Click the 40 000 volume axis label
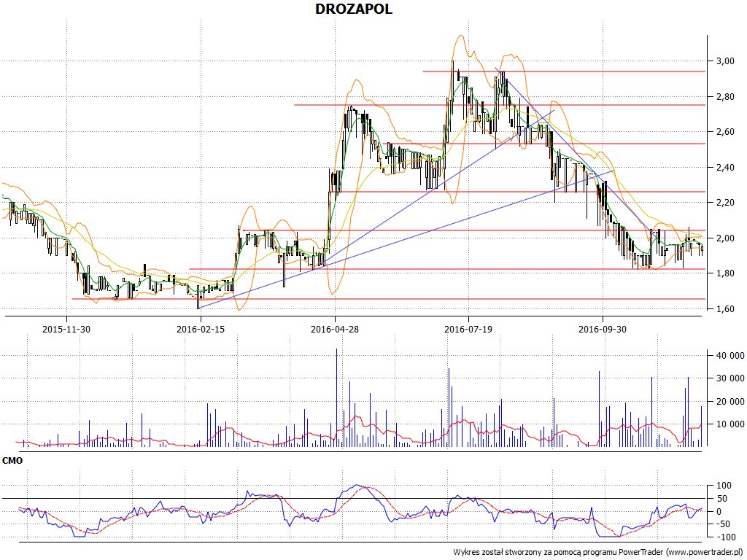The image size is (747, 560). click(x=729, y=356)
